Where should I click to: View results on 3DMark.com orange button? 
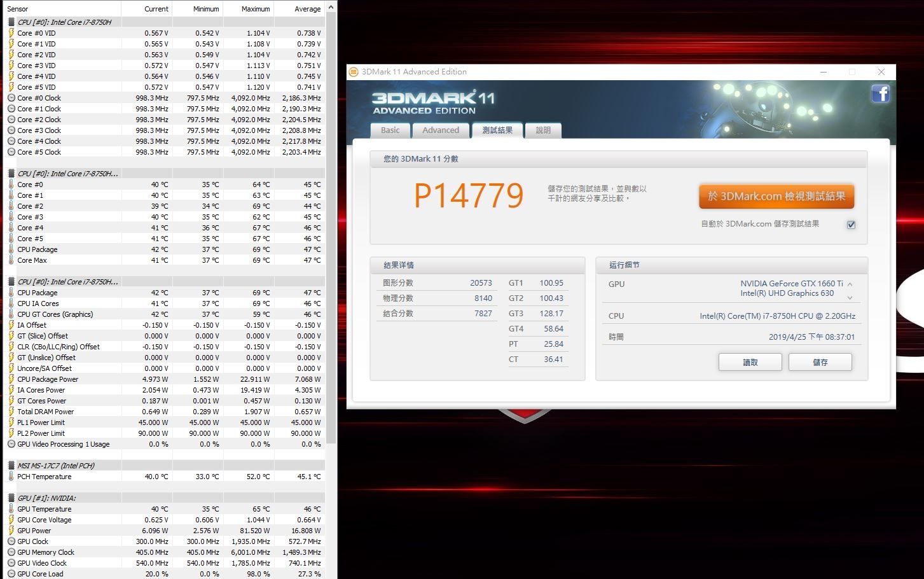click(x=776, y=197)
